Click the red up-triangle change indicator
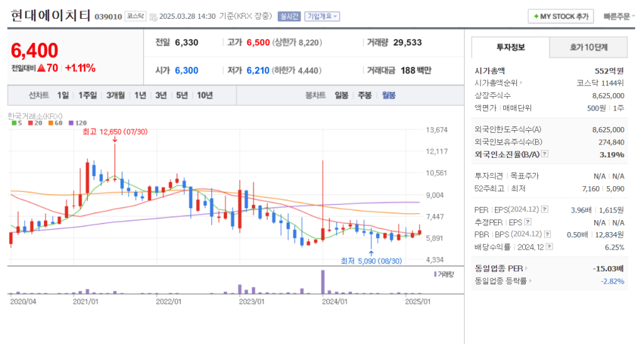Image resolution: width=644 pixels, height=344 pixels. (41, 68)
